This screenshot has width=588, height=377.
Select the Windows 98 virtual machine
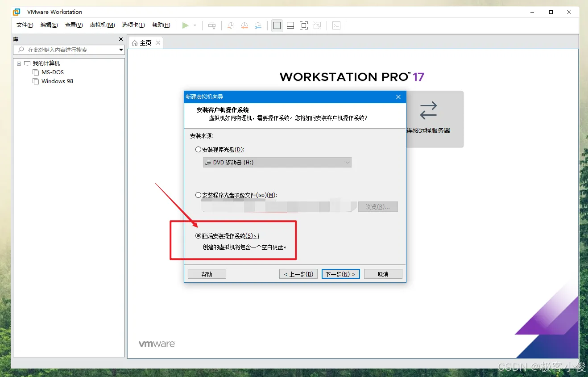(x=57, y=81)
